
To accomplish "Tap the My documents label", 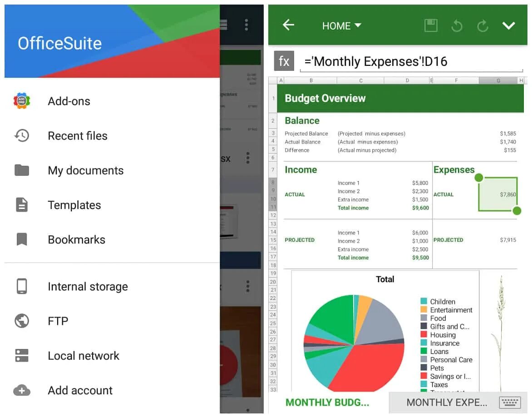I will tap(85, 170).
